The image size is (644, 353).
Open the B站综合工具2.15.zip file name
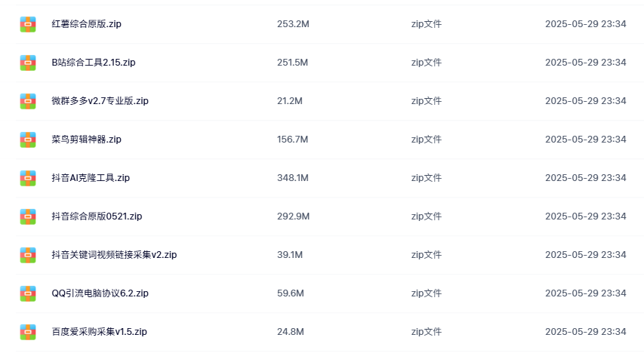93,63
